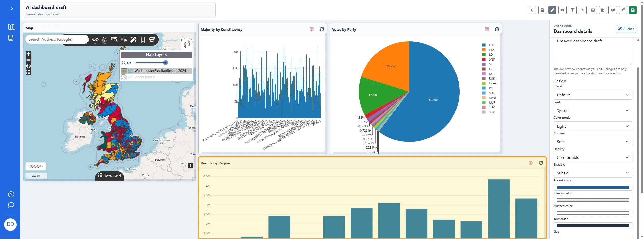This screenshot has width=644, height=239.
Task: Toggle the map layers stack button
Action: click(187, 44)
